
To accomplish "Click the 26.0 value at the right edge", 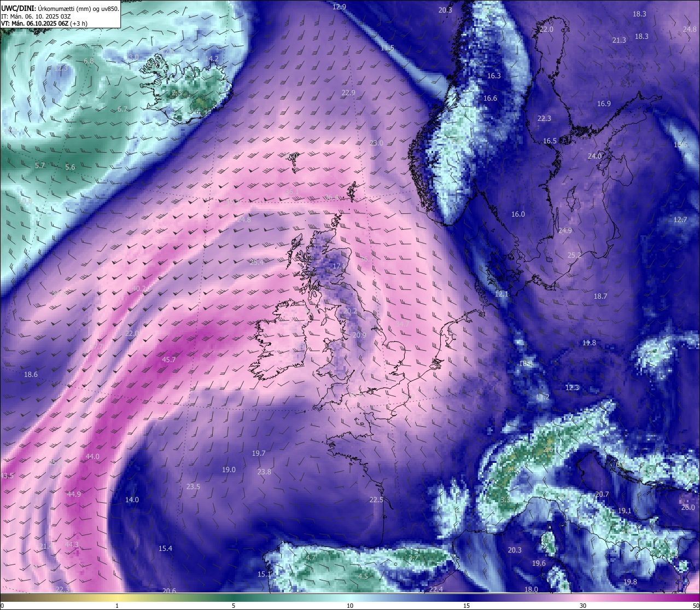I will pyautogui.click(x=688, y=508).
